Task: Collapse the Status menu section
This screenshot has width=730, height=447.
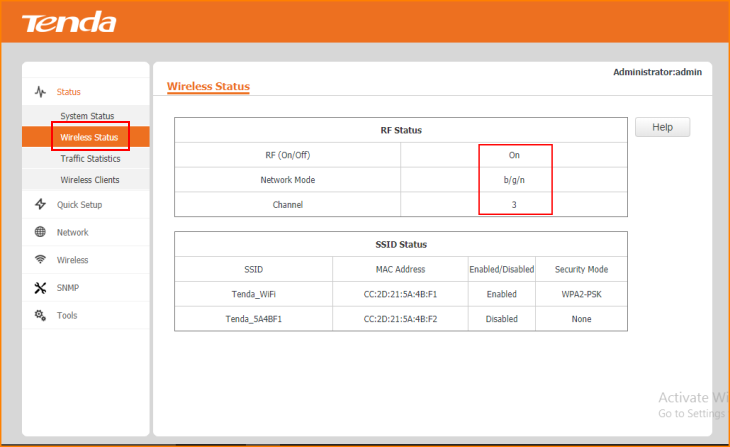Action: 69,92
